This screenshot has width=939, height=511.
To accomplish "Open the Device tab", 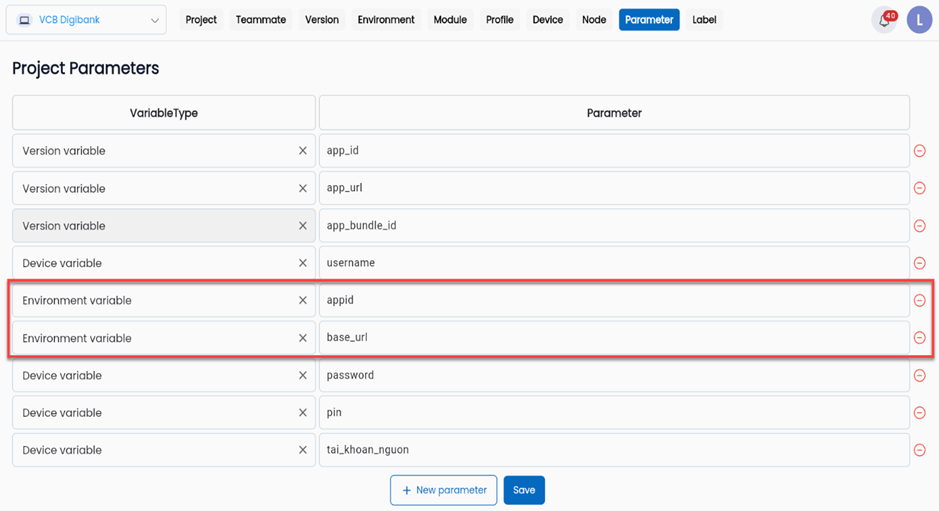I will [x=547, y=20].
